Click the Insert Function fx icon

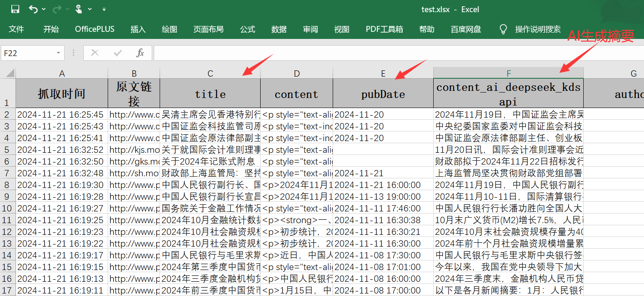click(140, 53)
